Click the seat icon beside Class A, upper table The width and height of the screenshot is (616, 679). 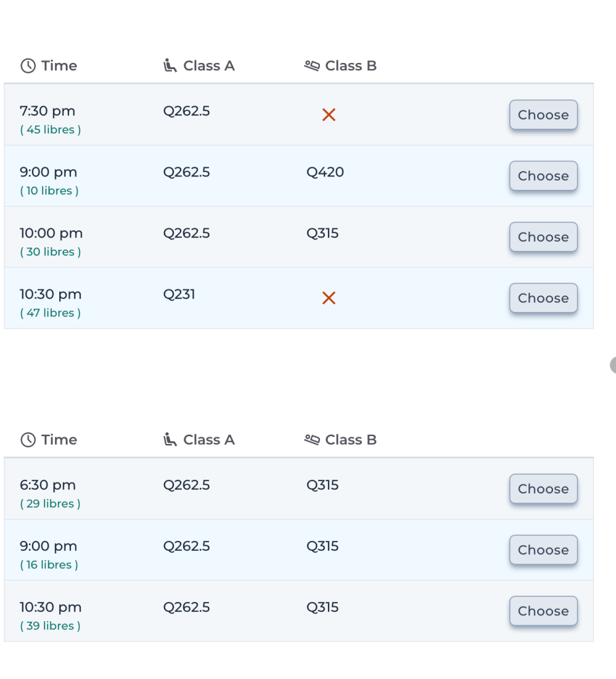coord(171,66)
